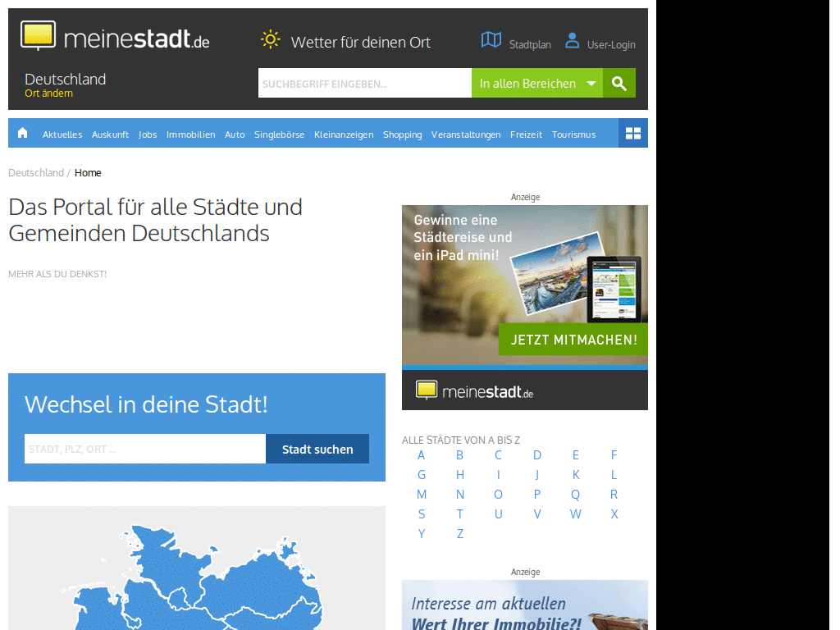Image resolution: width=840 pixels, height=630 pixels.
Task: Select letter E in city index
Action: click(575, 455)
